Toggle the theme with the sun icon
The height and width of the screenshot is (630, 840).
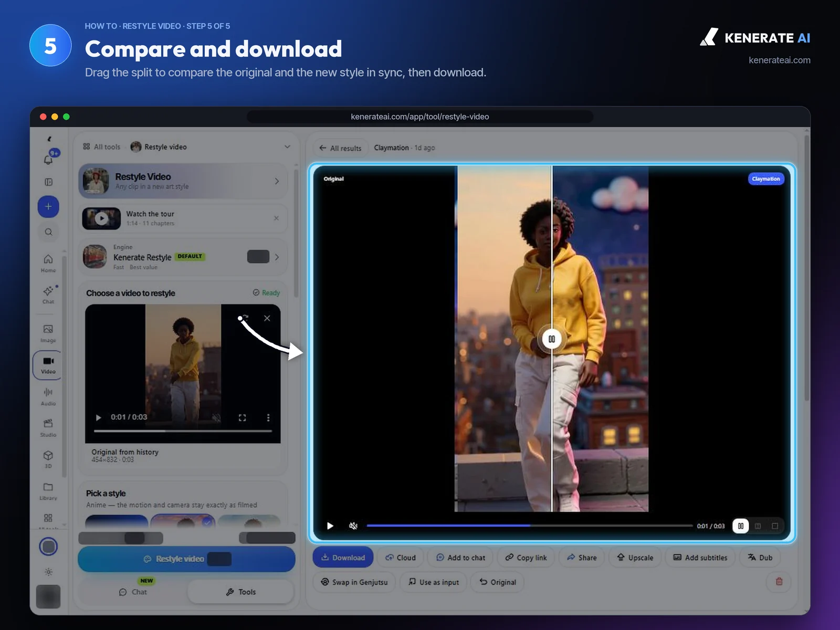tap(48, 572)
